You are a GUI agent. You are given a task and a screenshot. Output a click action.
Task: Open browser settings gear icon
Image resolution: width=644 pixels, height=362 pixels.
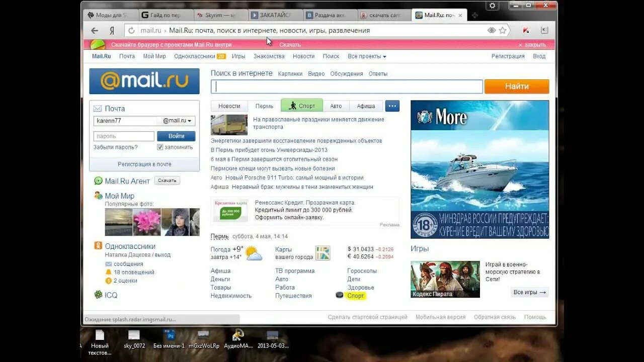click(493, 5)
